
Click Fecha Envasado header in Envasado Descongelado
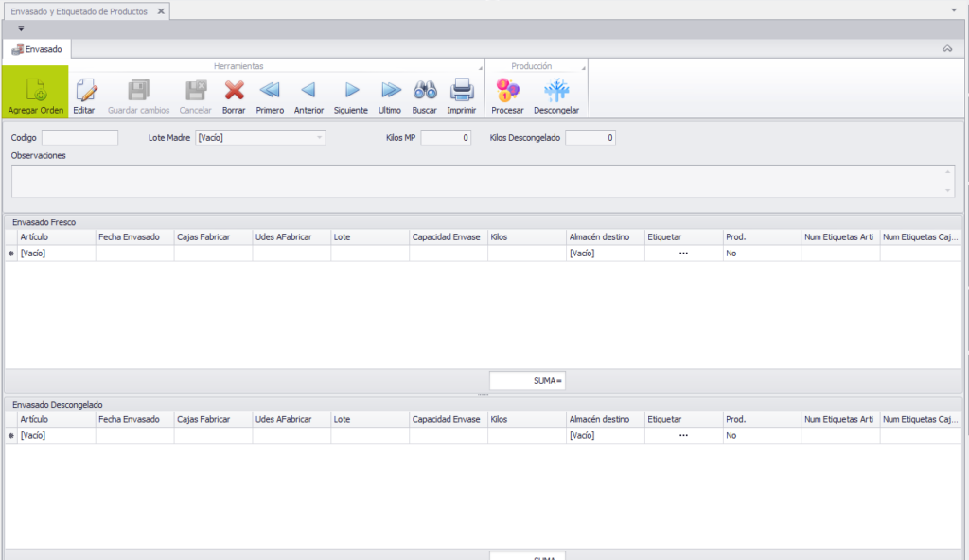tap(134, 419)
